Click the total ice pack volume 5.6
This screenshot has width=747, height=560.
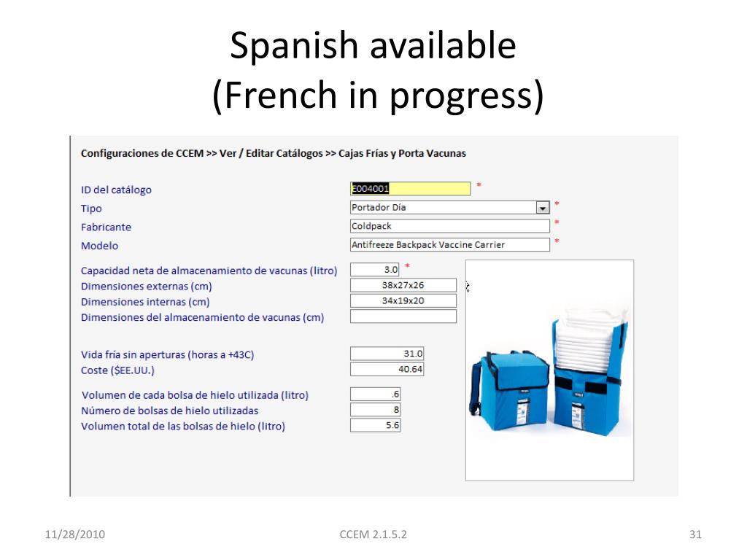click(376, 425)
